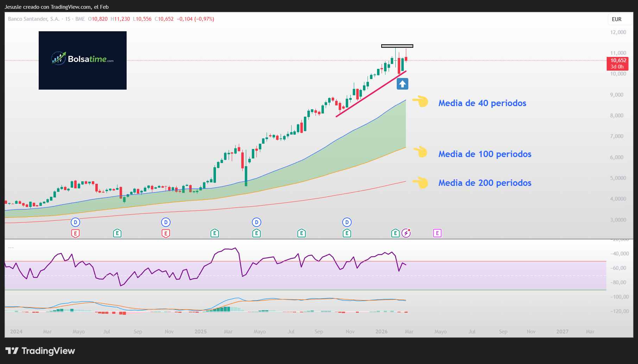Select the 2025 label on the time axis
The image size is (638, 364).
[x=200, y=331]
